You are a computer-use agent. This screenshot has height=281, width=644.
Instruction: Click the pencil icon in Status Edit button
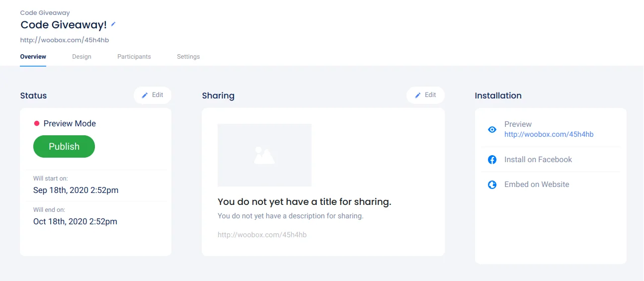[x=145, y=95]
